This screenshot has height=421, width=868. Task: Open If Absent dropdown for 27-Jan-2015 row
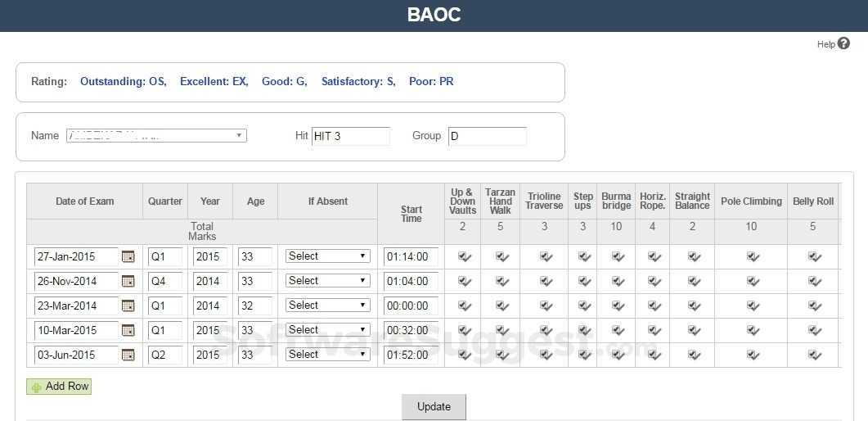327,256
